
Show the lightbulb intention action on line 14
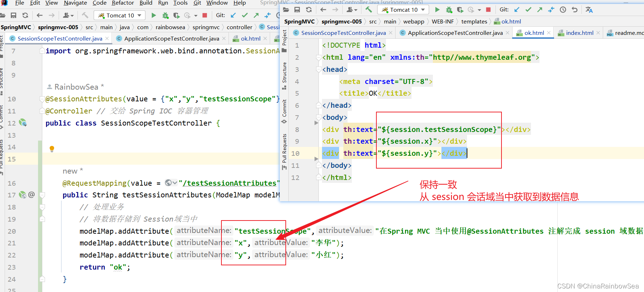click(x=52, y=149)
